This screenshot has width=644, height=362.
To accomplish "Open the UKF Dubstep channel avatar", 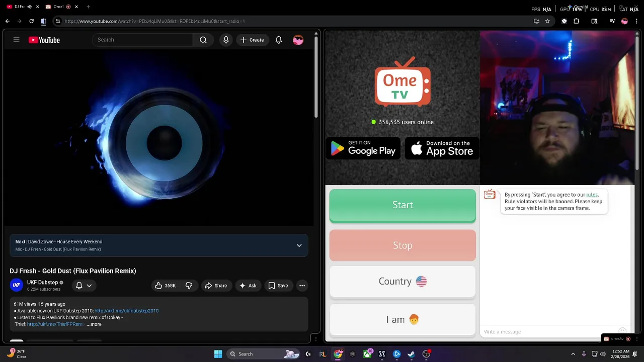I will (x=17, y=285).
